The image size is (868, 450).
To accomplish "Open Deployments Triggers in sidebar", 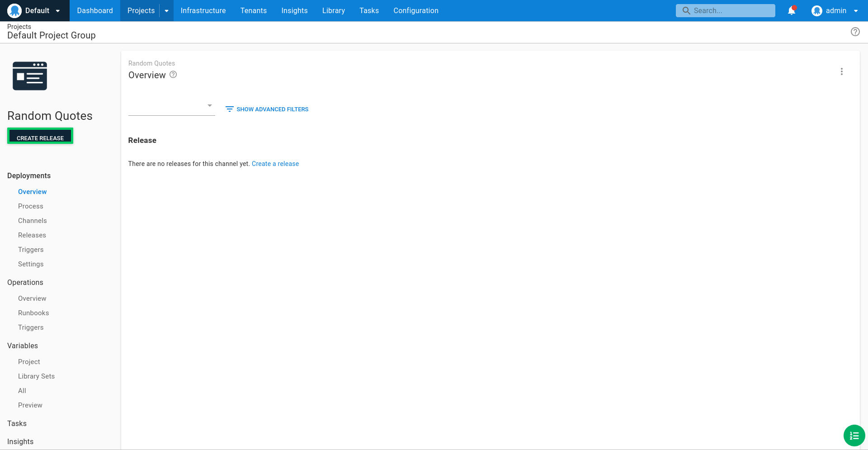I will tap(31, 250).
